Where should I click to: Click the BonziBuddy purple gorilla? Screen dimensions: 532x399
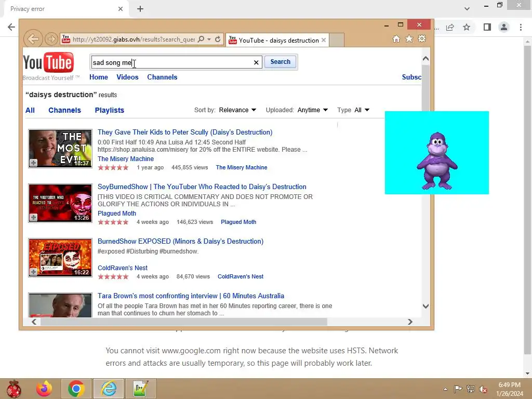pyautogui.click(x=437, y=161)
